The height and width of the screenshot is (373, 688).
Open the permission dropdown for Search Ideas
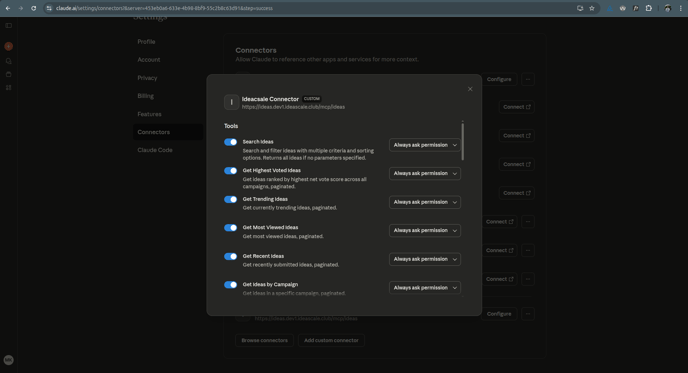point(425,145)
